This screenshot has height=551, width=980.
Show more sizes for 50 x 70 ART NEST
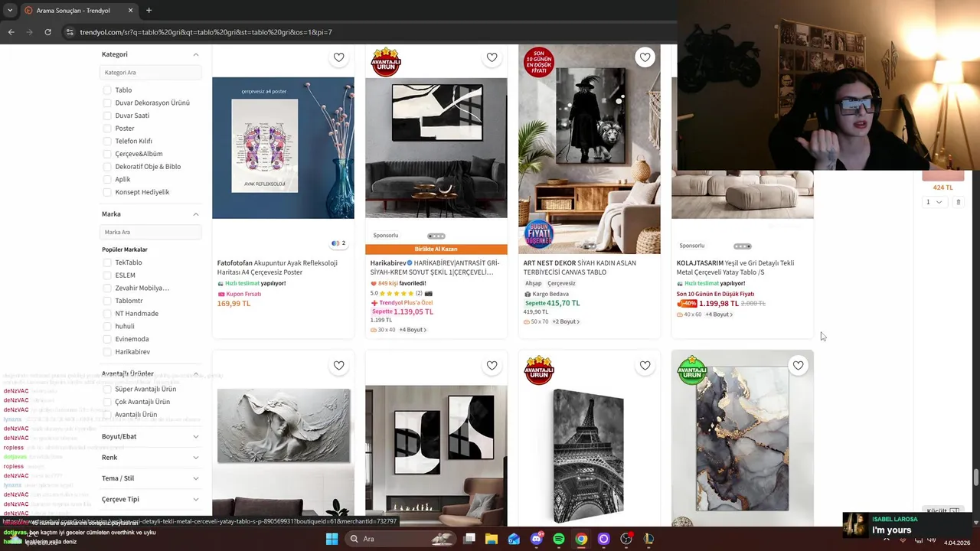coord(566,321)
